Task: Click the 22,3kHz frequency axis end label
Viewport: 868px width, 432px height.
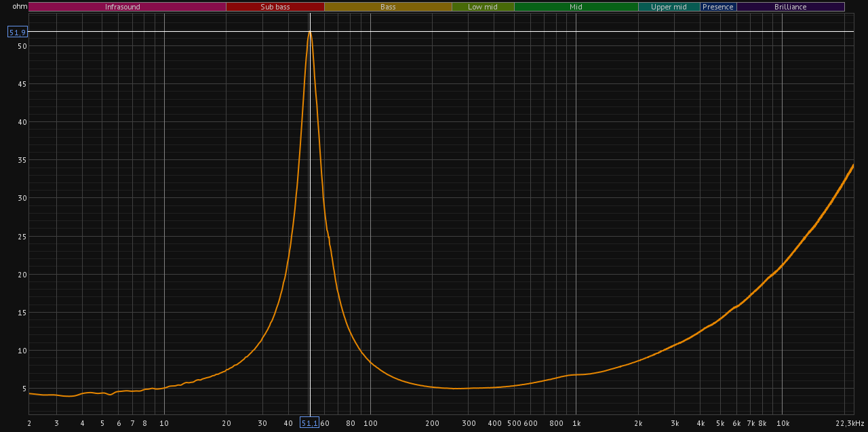Action: [x=850, y=423]
